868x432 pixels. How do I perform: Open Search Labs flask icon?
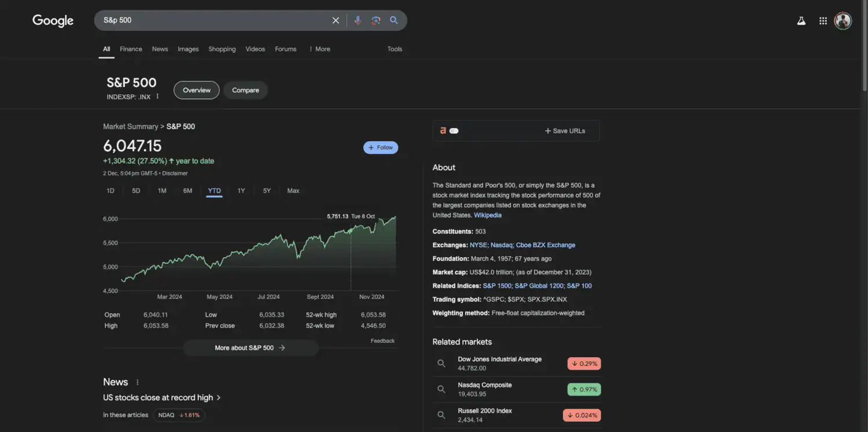[x=801, y=21]
